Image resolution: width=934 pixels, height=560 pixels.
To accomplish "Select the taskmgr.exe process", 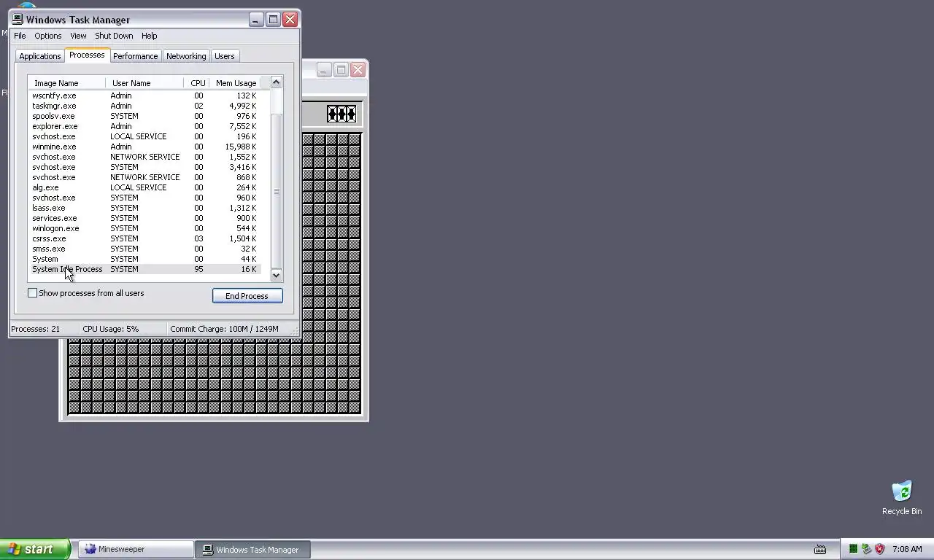I will [144, 106].
